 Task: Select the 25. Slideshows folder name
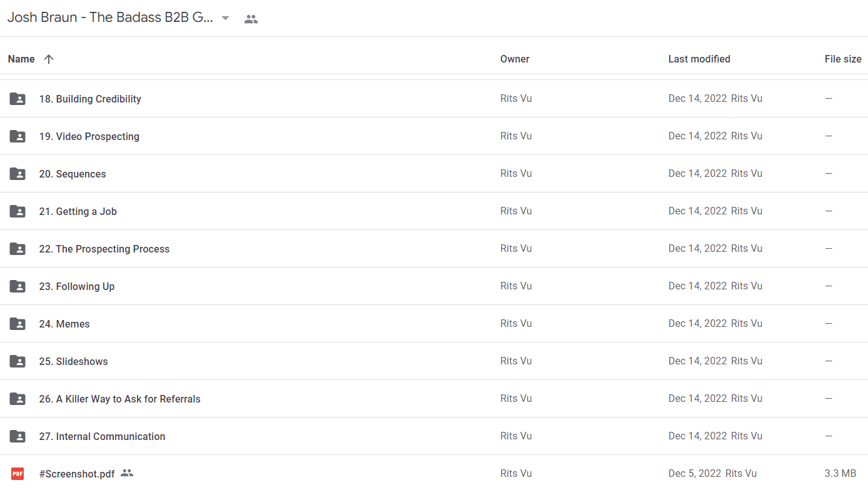point(73,361)
